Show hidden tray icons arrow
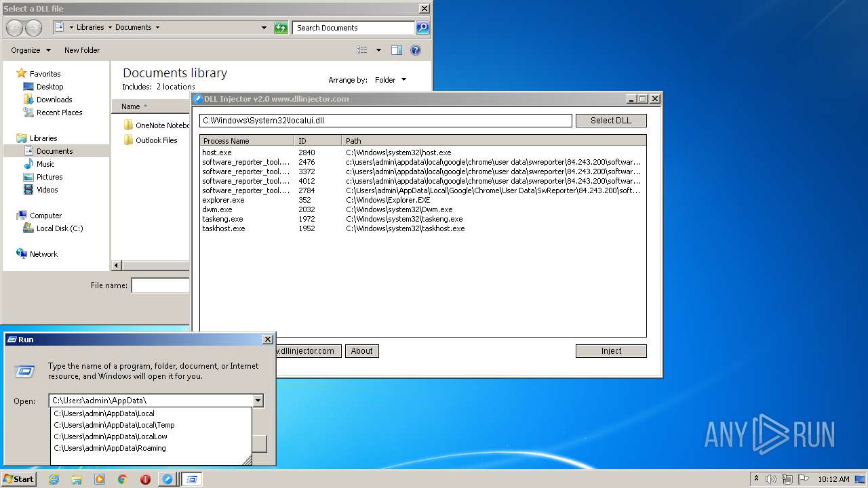This screenshot has height=488, width=868. click(x=756, y=479)
